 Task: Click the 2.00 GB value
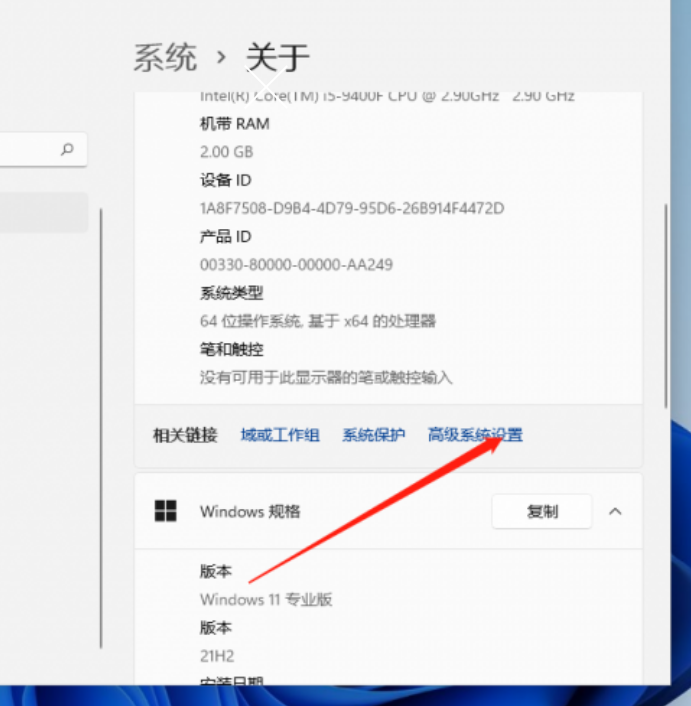(x=226, y=152)
